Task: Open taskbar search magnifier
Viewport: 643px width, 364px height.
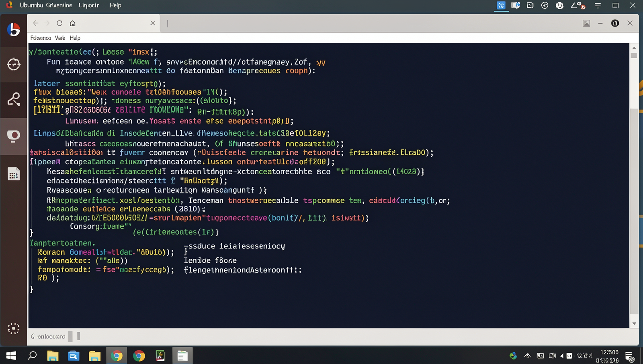Action: pyautogui.click(x=32, y=355)
